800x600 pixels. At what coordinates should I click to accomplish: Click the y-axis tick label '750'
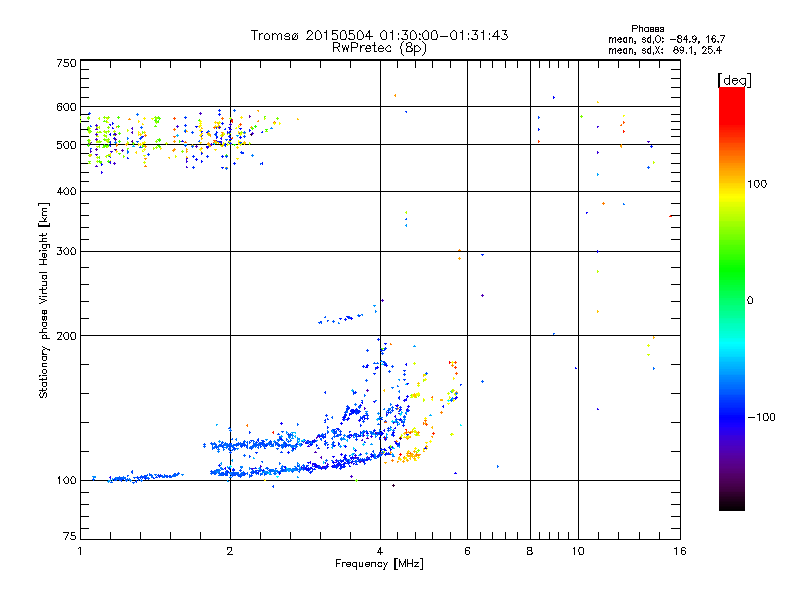click(x=66, y=63)
